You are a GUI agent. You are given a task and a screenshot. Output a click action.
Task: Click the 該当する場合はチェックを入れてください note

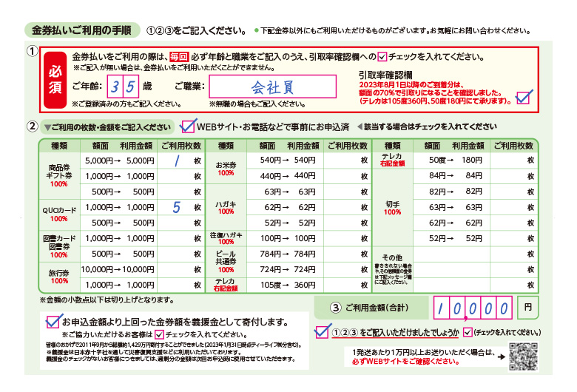coord(427,127)
